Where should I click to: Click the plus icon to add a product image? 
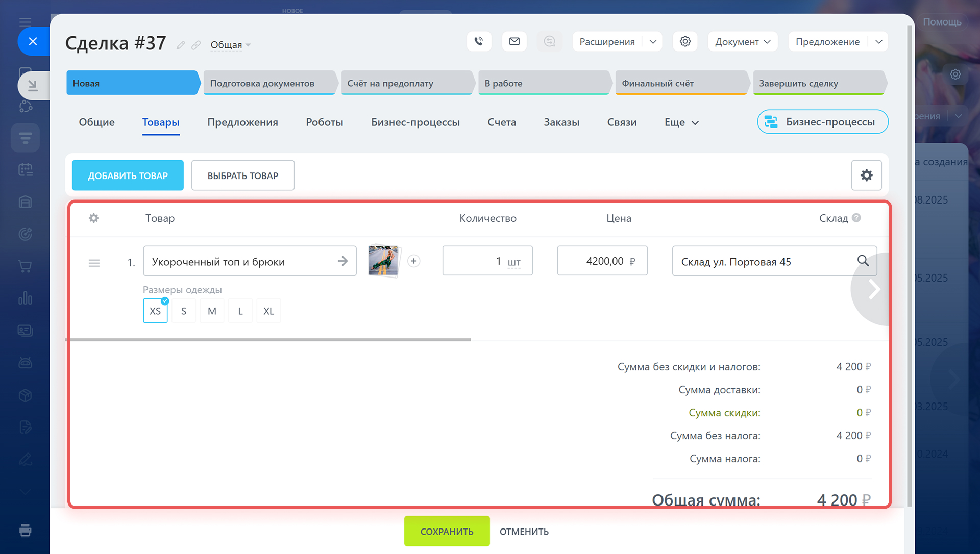414,261
